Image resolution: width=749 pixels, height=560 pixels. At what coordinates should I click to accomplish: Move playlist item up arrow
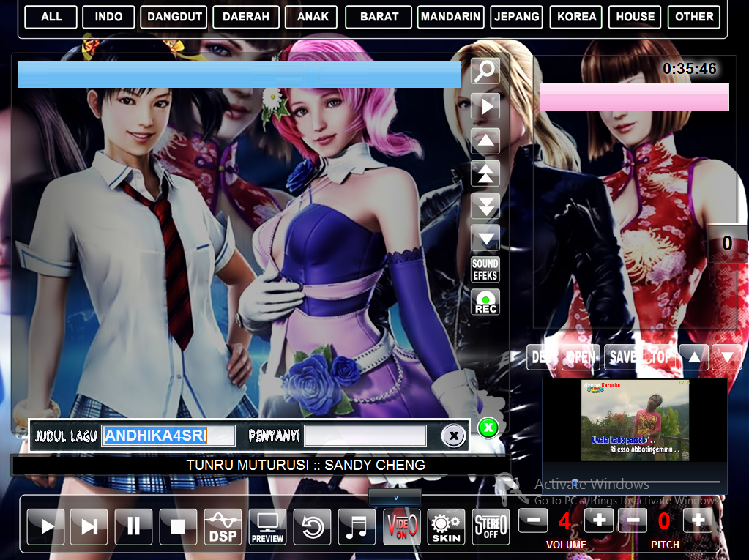click(694, 356)
